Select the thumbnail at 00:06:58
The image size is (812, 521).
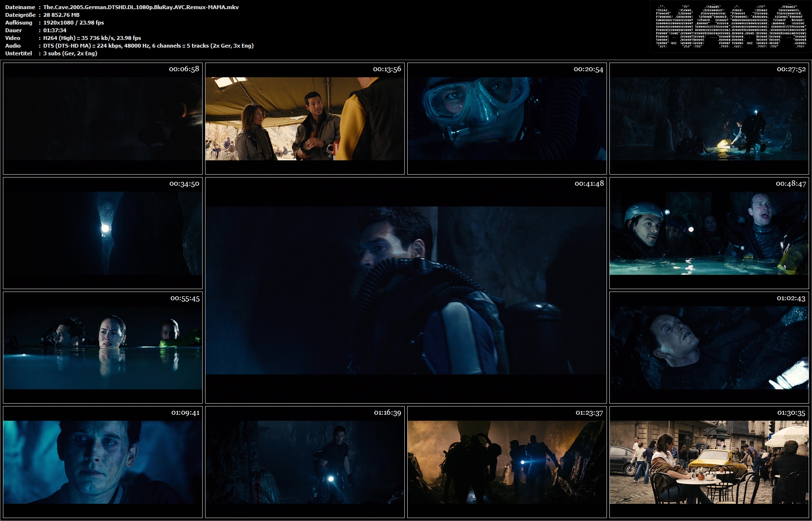[x=103, y=118]
